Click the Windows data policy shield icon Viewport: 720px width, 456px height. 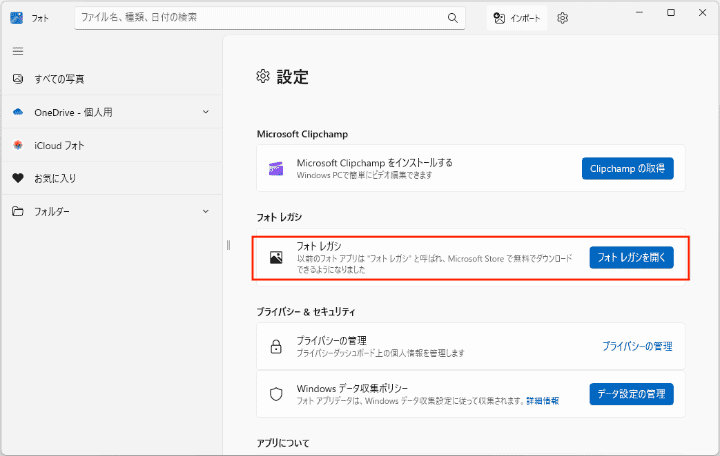click(x=276, y=394)
